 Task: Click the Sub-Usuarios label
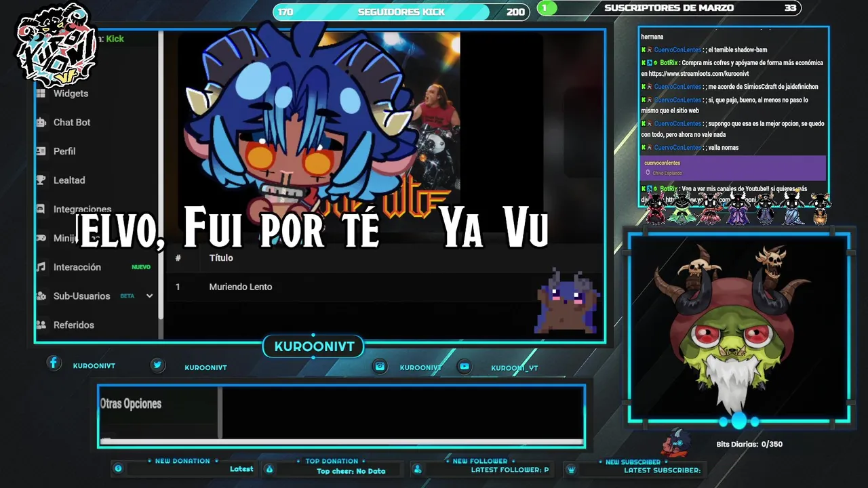pyautogui.click(x=81, y=296)
